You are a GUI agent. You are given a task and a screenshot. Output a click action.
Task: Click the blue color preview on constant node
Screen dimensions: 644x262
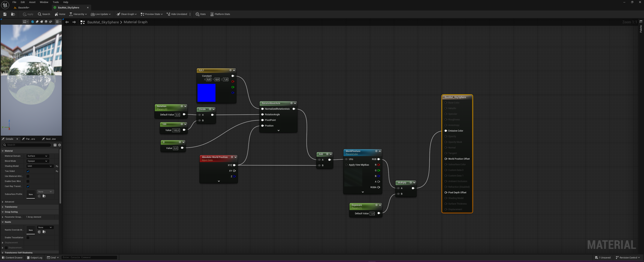pos(207,93)
